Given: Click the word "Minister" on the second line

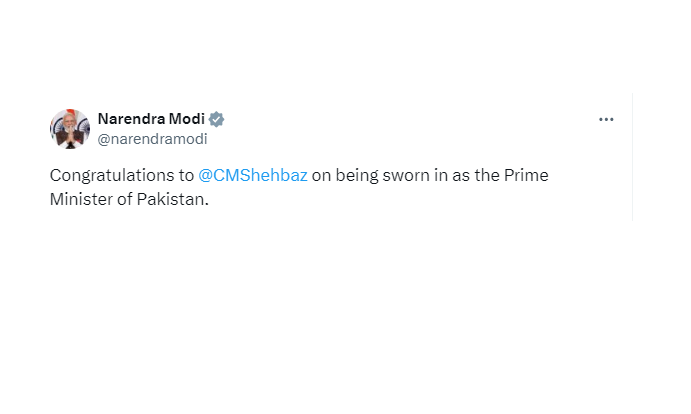Looking at the screenshot, I should pyautogui.click(x=82, y=199).
